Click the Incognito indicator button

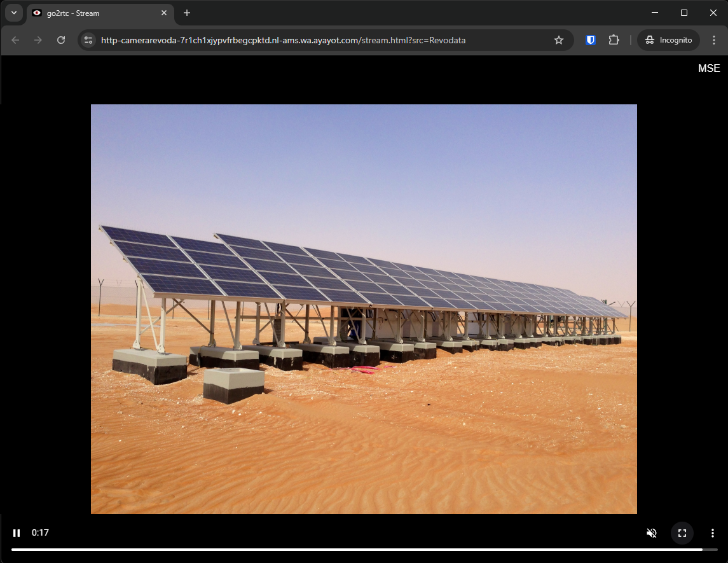(x=668, y=40)
